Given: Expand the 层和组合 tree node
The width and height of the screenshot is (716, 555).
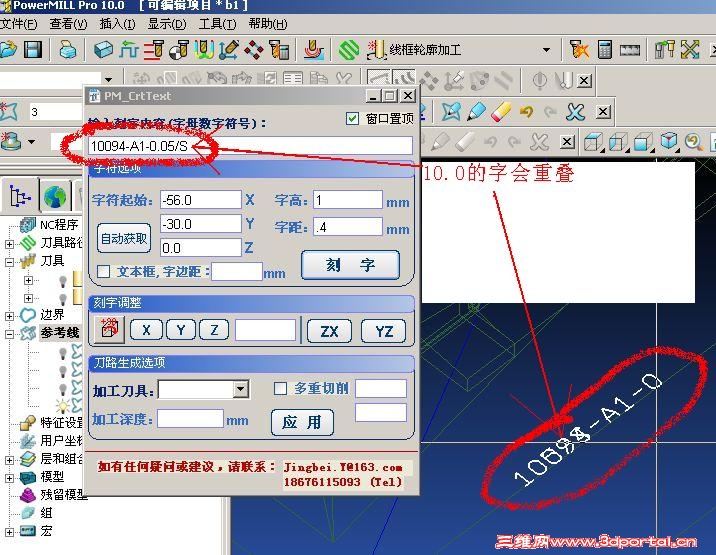Looking at the screenshot, I should [x=9, y=460].
